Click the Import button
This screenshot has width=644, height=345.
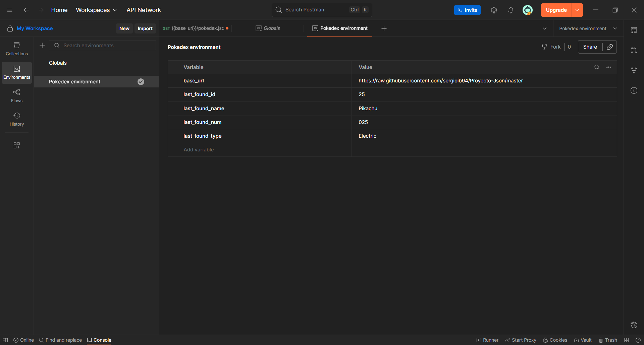pyautogui.click(x=145, y=28)
